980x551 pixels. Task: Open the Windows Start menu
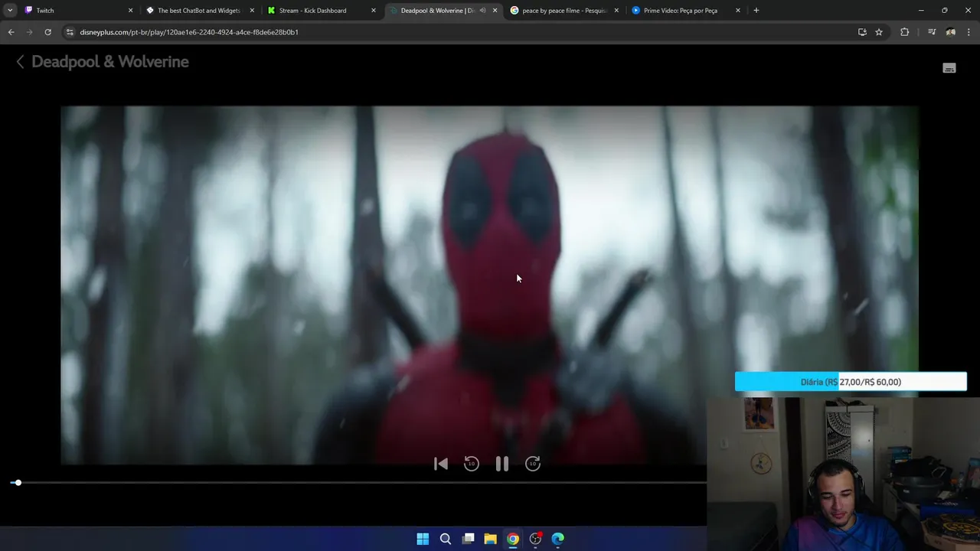[423, 539]
